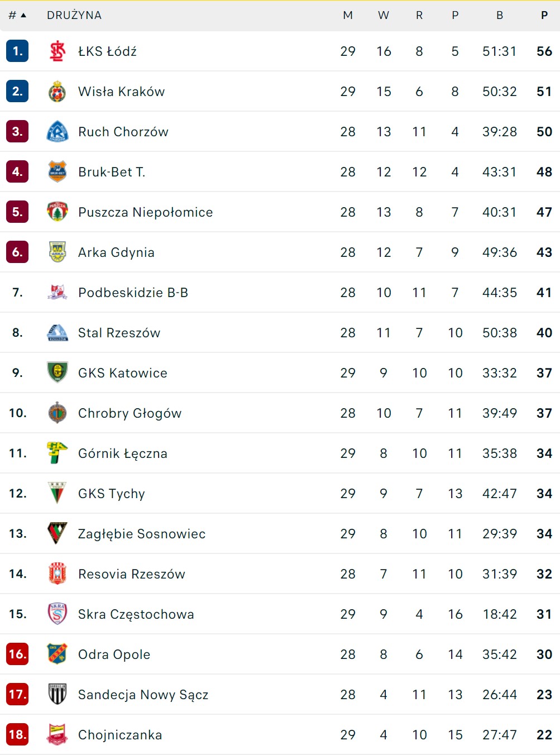This screenshot has width=560, height=755.
Task: Click the maroon position 3. badge
Action: click(17, 132)
